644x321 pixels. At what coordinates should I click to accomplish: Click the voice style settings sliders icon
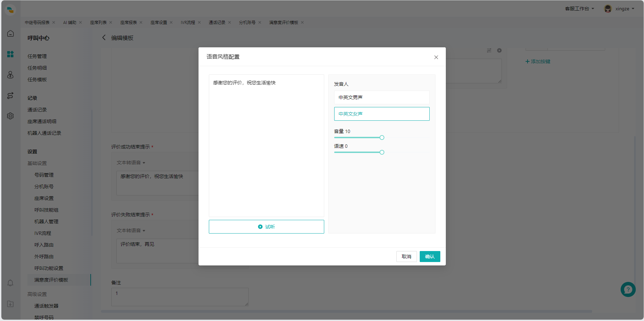click(x=489, y=50)
